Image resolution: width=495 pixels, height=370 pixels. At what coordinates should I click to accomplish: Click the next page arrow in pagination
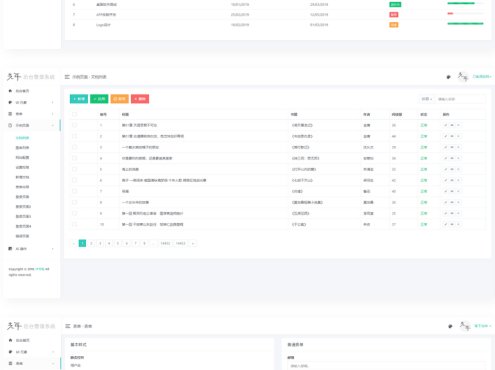[193, 243]
